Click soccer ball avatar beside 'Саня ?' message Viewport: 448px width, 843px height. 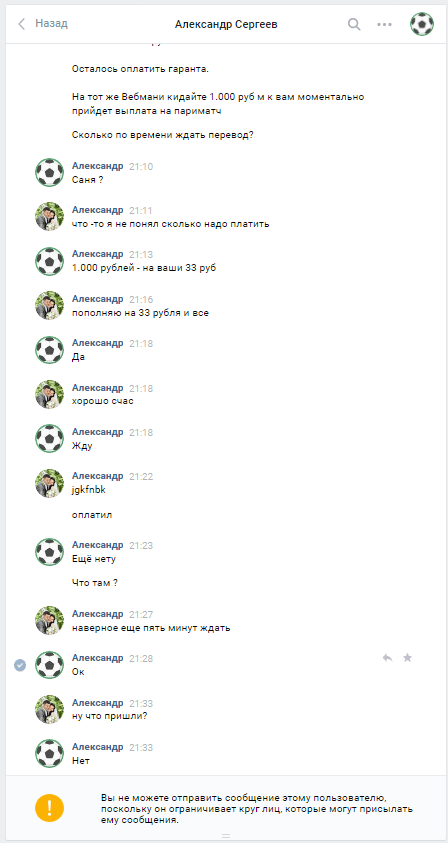(49, 172)
